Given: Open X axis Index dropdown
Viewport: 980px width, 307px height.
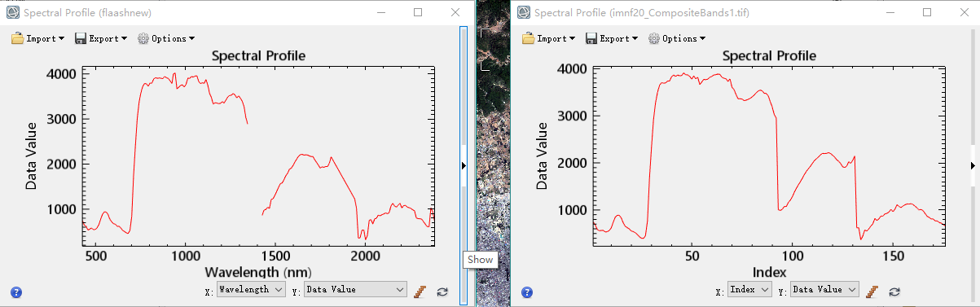Looking at the screenshot, I should (x=749, y=289).
